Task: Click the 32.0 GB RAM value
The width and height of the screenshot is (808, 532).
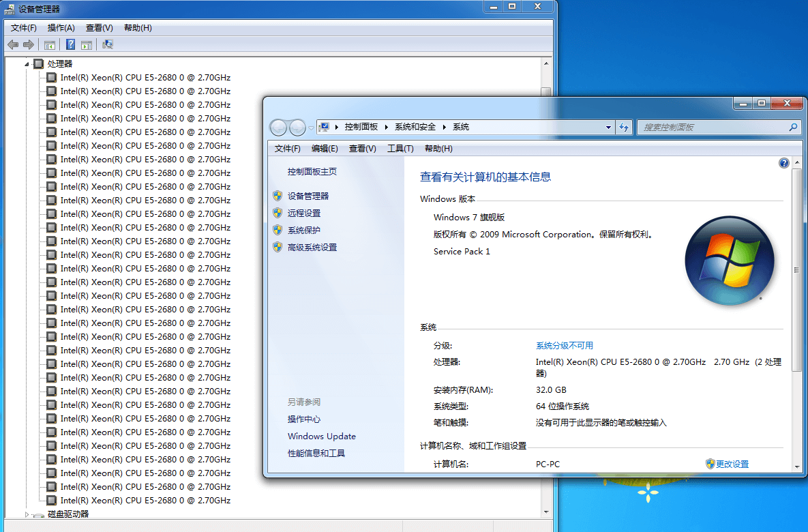Action: [551, 389]
